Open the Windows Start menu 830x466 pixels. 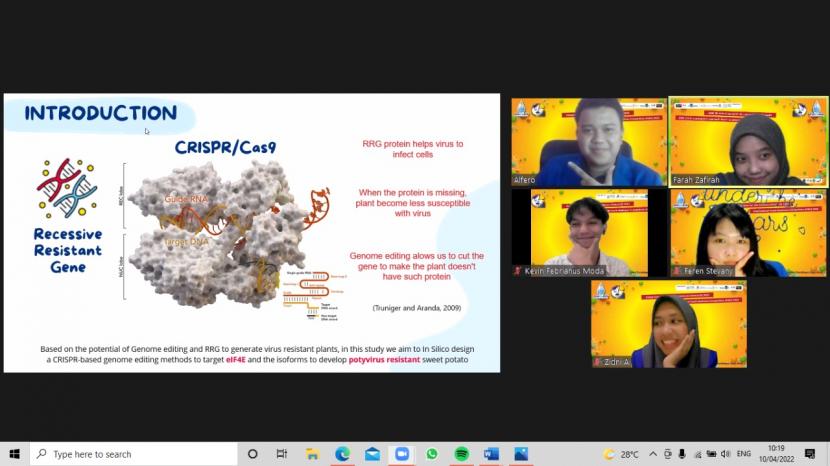14,454
